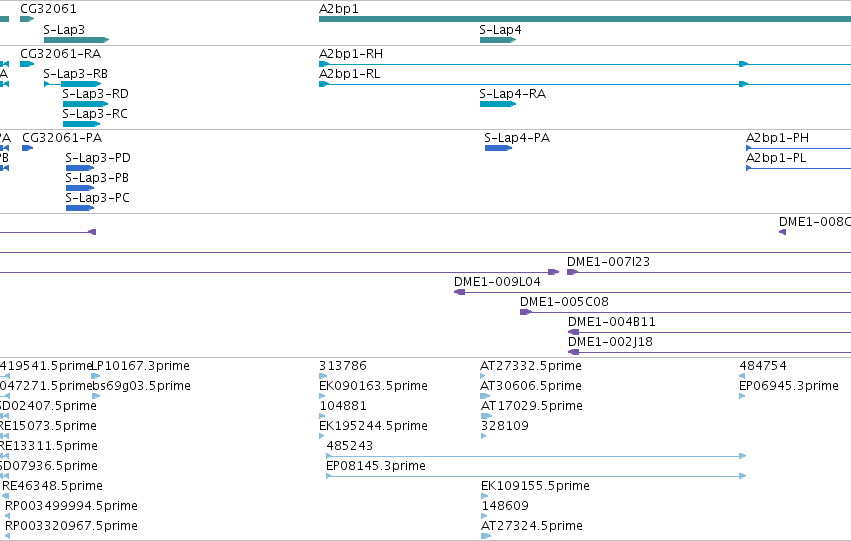Select the EP08145.3prime EST line

pos(536,476)
